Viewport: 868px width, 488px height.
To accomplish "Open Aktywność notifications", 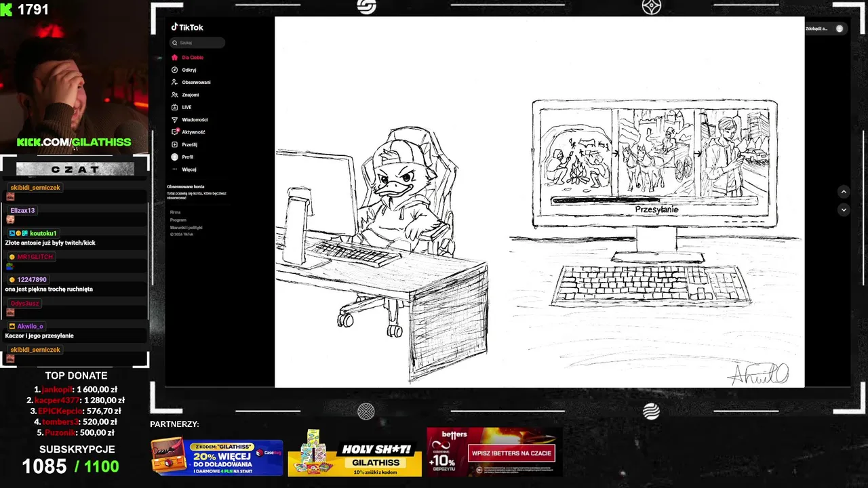I will click(x=193, y=132).
